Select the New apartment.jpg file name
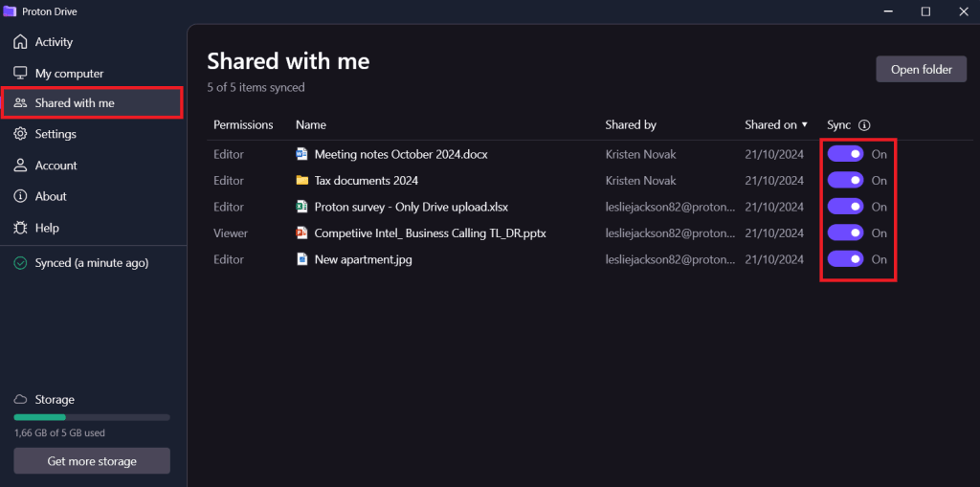The height and width of the screenshot is (487, 980). pyautogui.click(x=363, y=259)
